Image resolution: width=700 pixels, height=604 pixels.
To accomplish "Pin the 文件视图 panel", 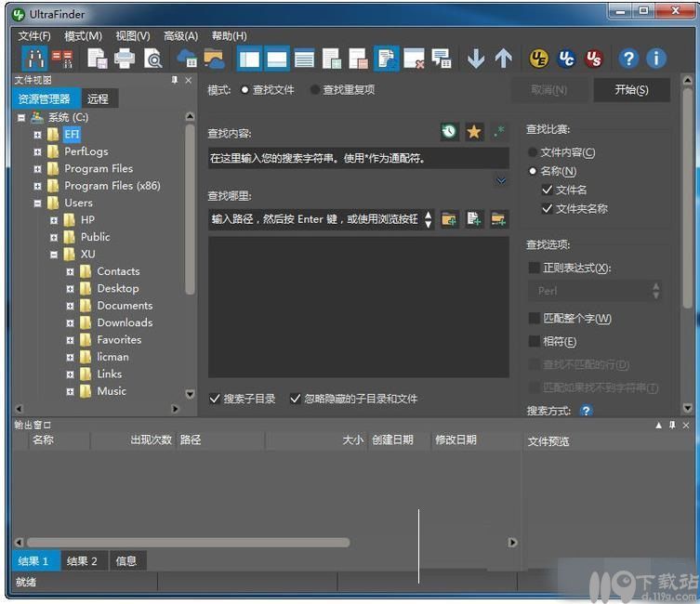I will [x=175, y=80].
